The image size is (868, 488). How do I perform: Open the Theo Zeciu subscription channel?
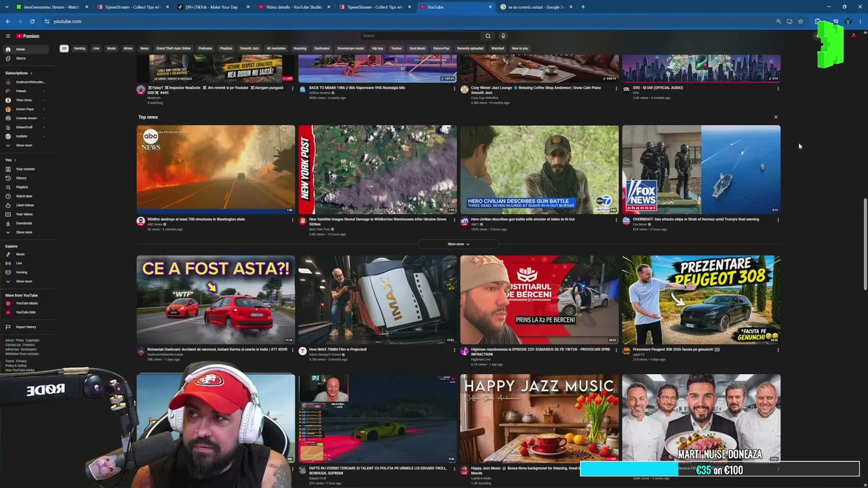coord(24,100)
